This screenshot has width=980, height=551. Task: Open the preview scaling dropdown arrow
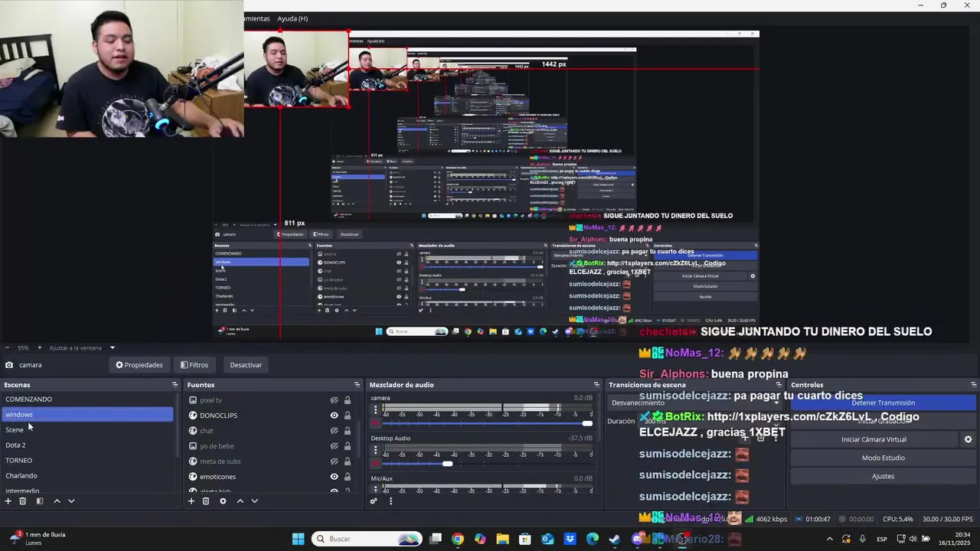tap(112, 347)
